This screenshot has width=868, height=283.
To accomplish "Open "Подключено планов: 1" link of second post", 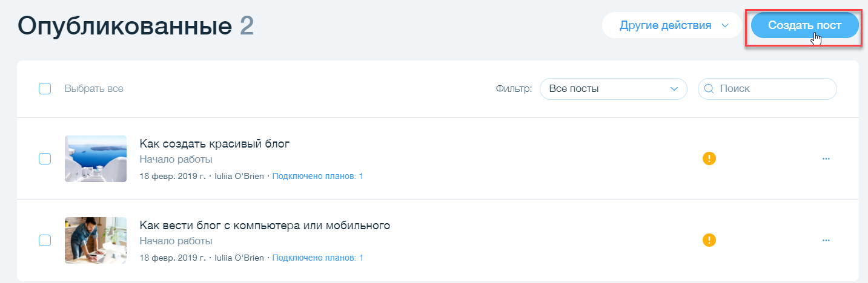I will pyautogui.click(x=317, y=258).
